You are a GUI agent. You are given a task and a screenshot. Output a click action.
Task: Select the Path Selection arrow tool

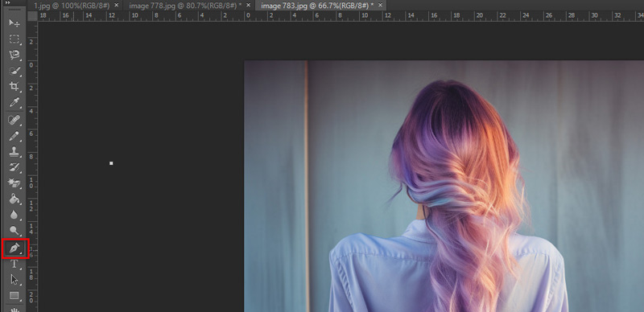(14, 280)
